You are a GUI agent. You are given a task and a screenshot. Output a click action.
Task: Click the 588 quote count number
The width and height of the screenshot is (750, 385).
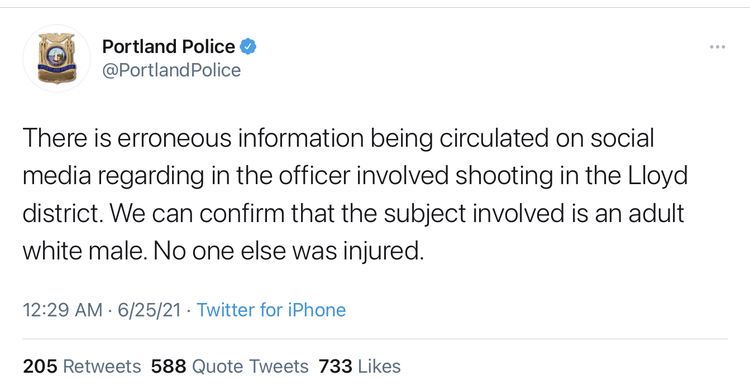pos(168,366)
